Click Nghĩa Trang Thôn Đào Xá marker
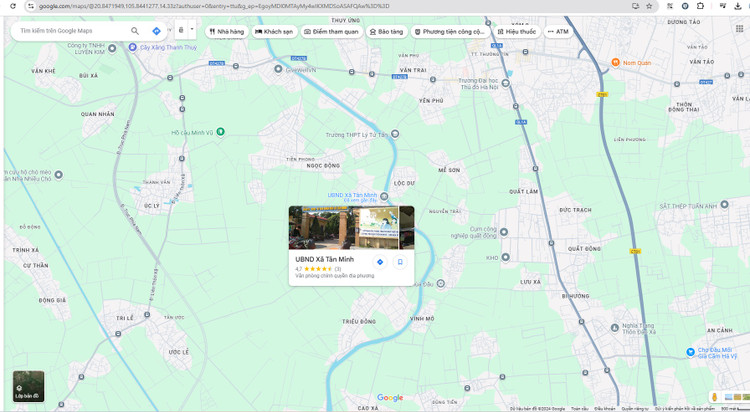The image size is (750, 412). coord(615,328)
